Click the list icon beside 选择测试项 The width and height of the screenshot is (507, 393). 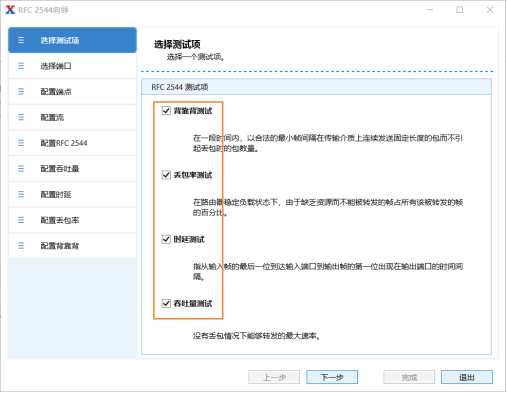[x=21, y=40]
